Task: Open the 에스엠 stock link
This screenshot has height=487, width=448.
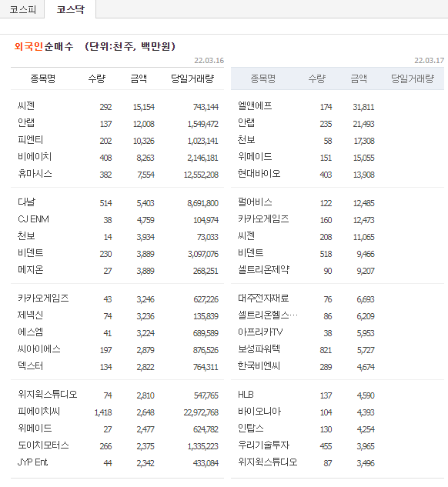Action: click(x=31, y=332)
